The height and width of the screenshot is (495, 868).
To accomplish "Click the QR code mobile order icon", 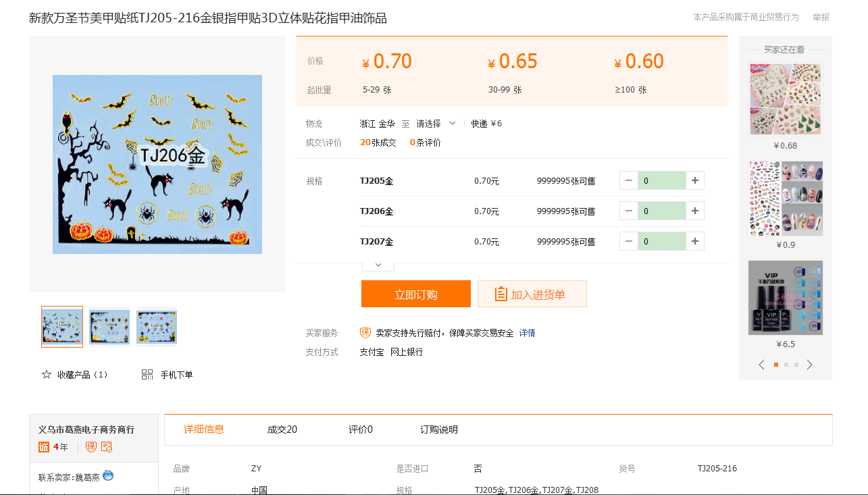I will 147,374.
